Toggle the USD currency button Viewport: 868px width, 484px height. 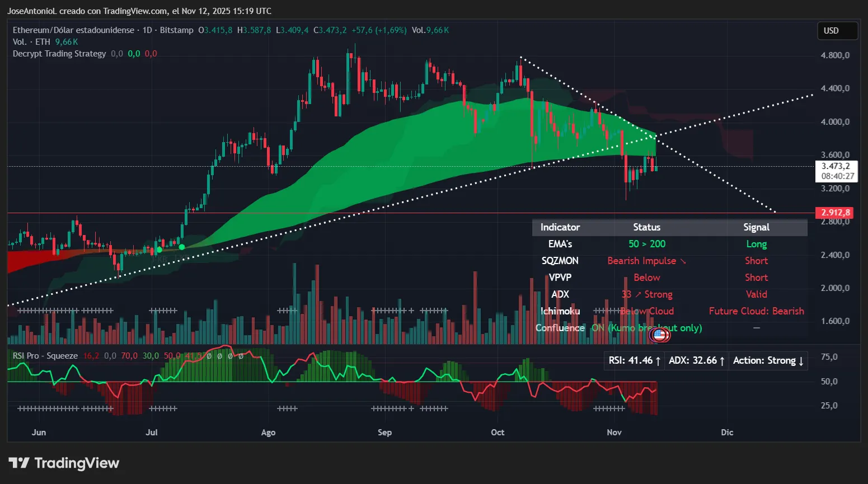pyautogui.click(x=837, y=31)
